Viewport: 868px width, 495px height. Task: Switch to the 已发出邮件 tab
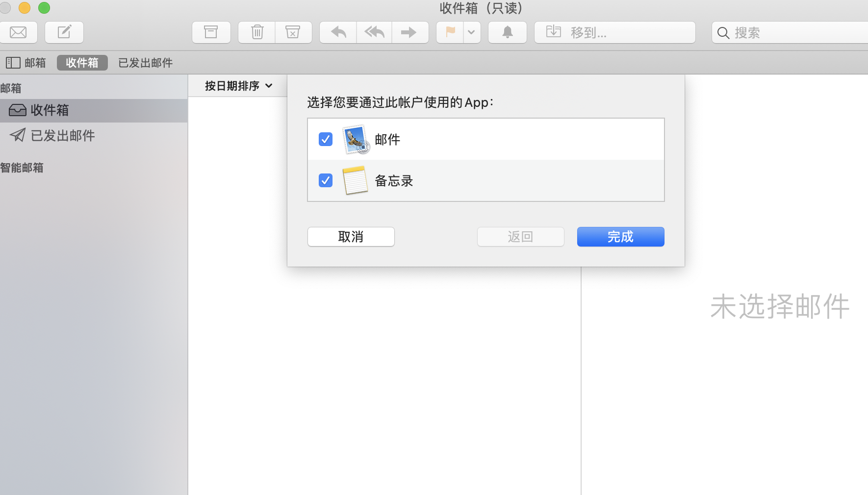point(145,63)
